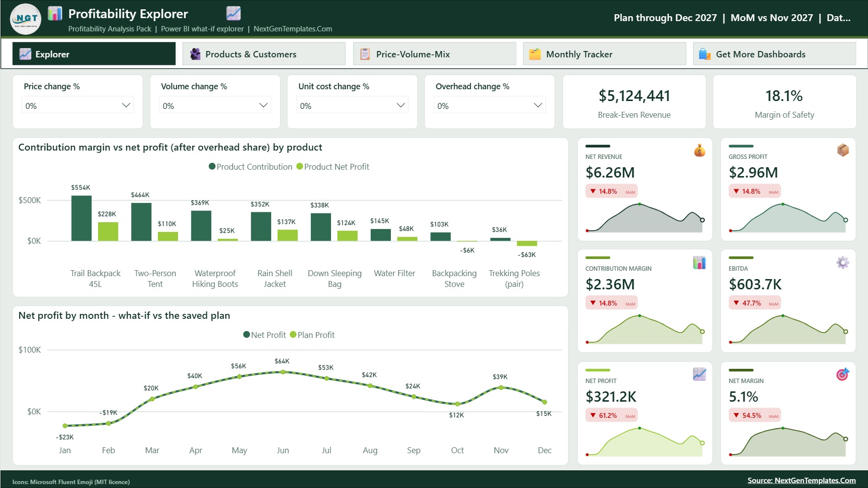Click the Jun $64K point on profit line
This screenshot has height=488, width=868.
click(283, 372)
